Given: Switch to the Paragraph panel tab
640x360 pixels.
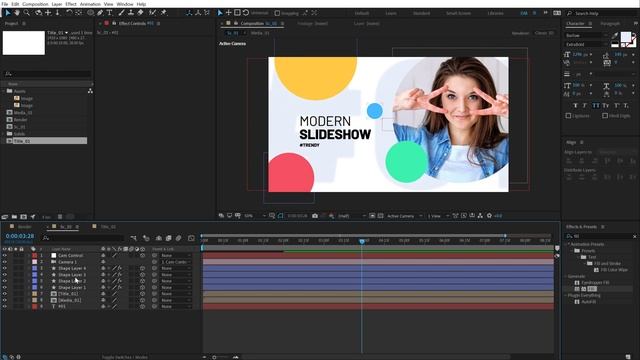Looking at the screenshot, I should click(610, 24).
